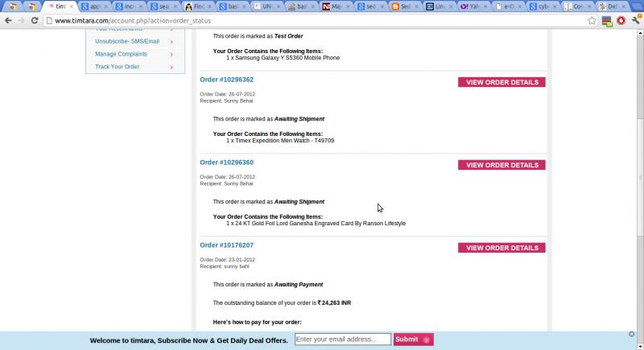Submit the email subscription
This screenshot has width=644, height=350.
[x=413, y=340]
